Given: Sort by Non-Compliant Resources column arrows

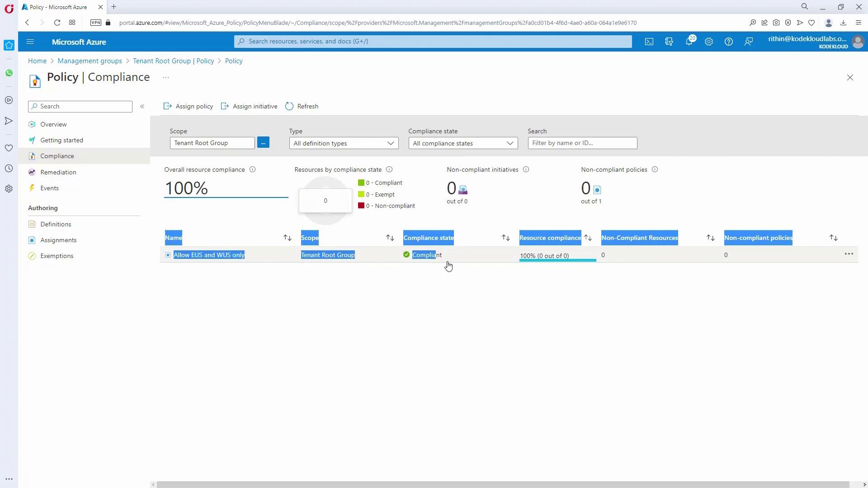Looking at the screenshot, I should [711, 238].
